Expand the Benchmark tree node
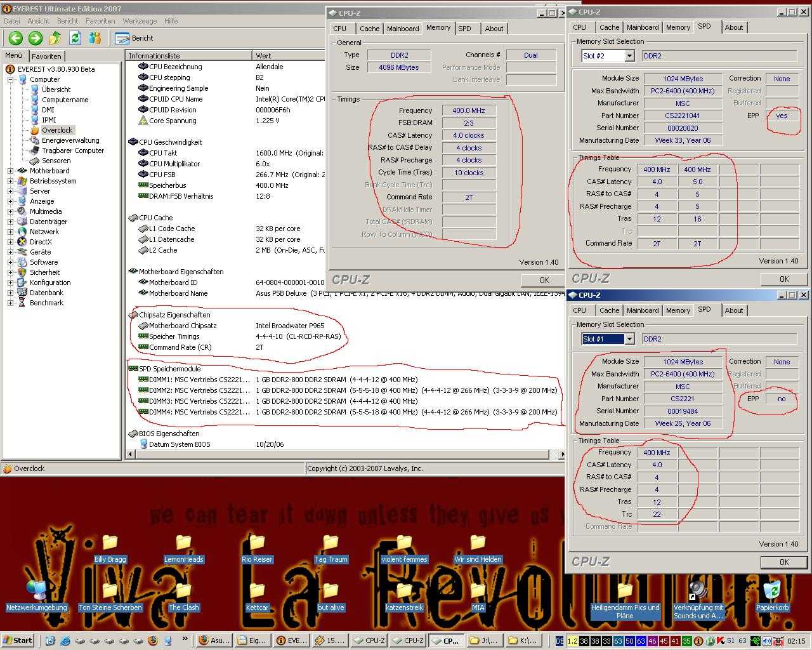The width and height of the screenshot is (812, 650). pyautogui.click(x=11, y=303)
